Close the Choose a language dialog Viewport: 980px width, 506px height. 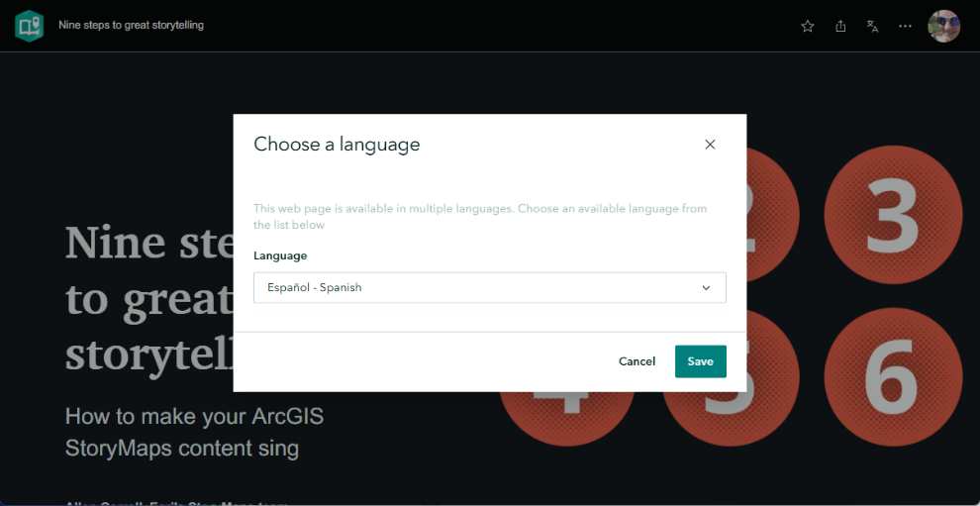coord(710,145)
